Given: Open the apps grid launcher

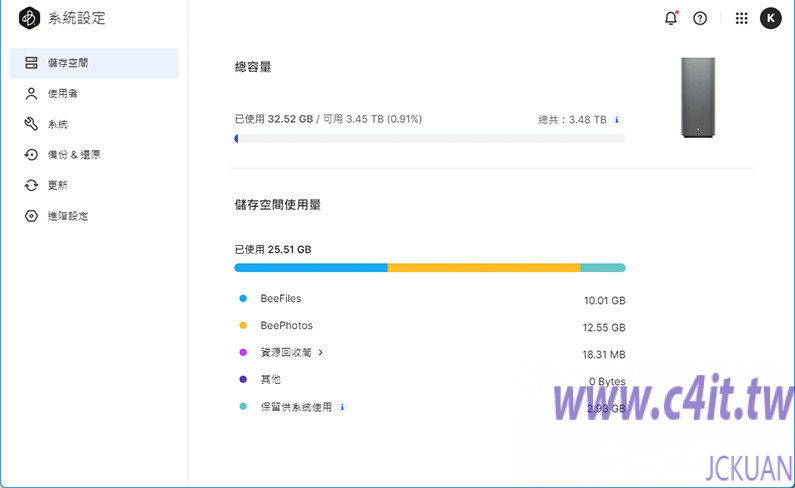Looking at the screenshot, I should coord(741,18).
